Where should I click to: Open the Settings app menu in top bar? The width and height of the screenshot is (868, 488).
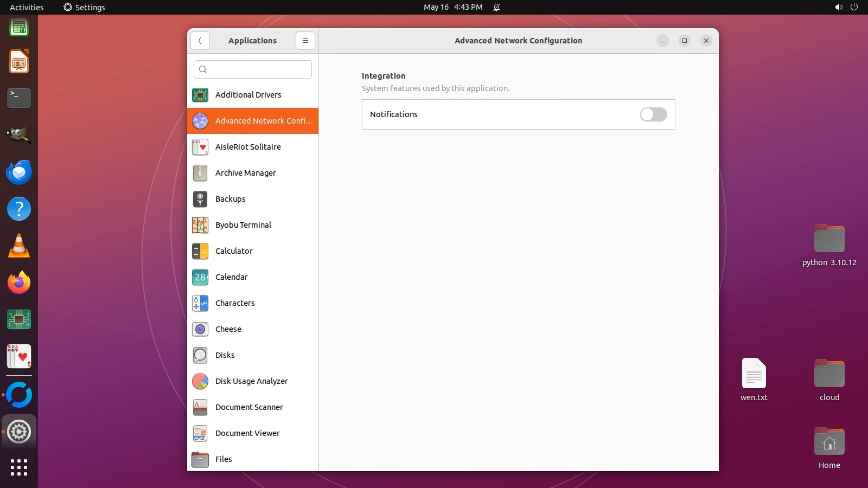84,7
